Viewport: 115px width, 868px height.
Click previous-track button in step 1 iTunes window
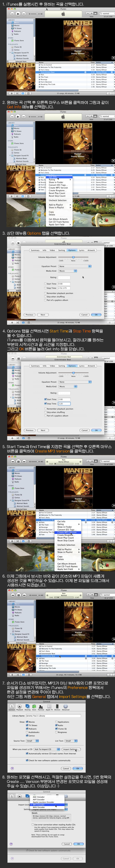click(x=13, y=14)
